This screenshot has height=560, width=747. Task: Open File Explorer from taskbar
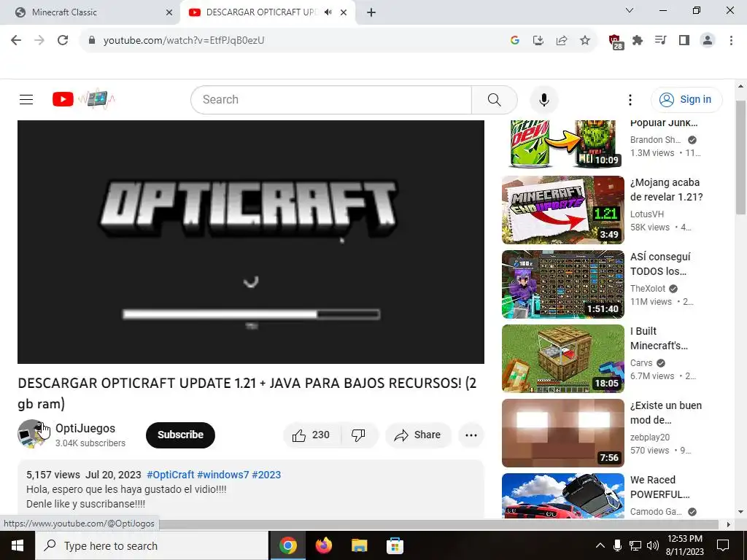click(x=359, y=545)
